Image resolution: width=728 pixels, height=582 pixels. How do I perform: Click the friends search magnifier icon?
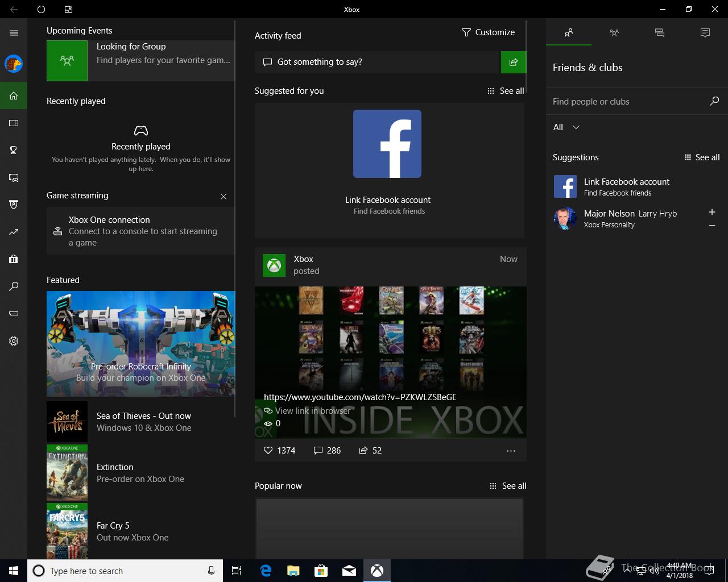(x=714, y=101)
